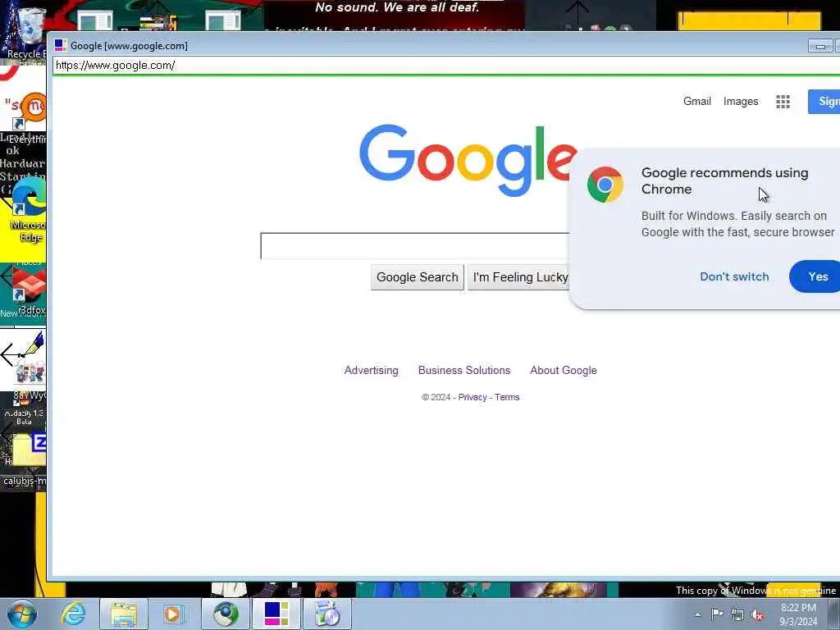Open the Advertising footer link
This screenshot has height=630, width=840.
point(372,370)
